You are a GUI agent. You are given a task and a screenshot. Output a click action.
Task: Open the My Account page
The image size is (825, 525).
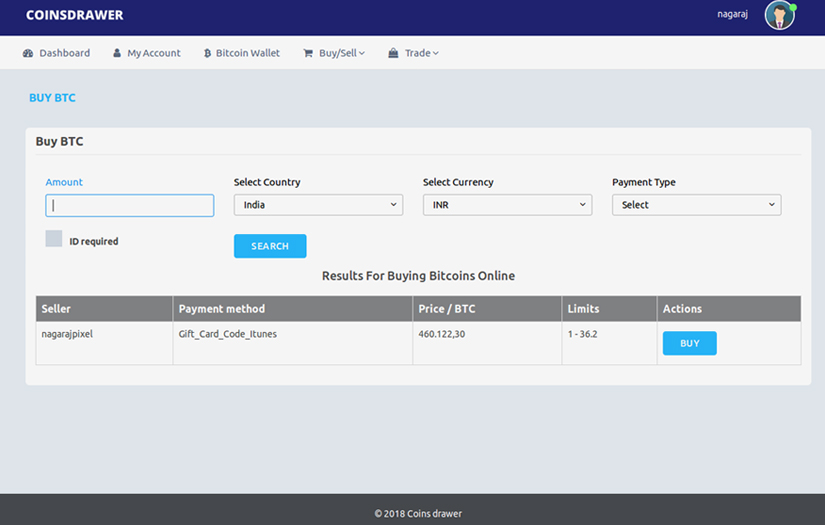[x=147, y=53]
